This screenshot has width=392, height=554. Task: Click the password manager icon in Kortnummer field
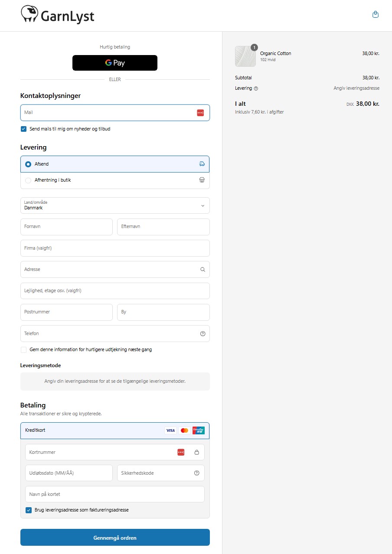(181, 453)
